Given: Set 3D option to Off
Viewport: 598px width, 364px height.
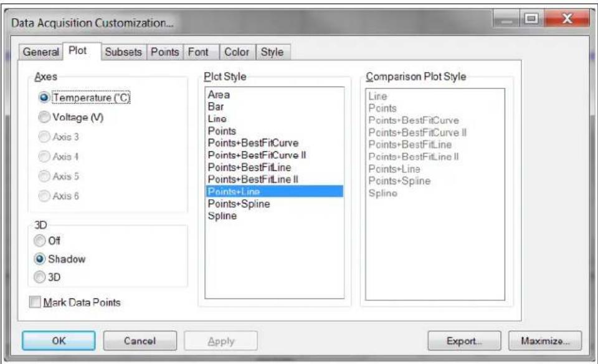Looking at the screenshot, I should tap(40, 241).
